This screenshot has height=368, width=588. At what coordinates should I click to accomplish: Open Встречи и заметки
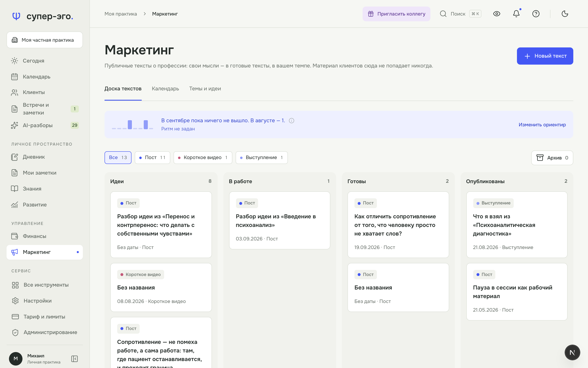pos(45,109)
